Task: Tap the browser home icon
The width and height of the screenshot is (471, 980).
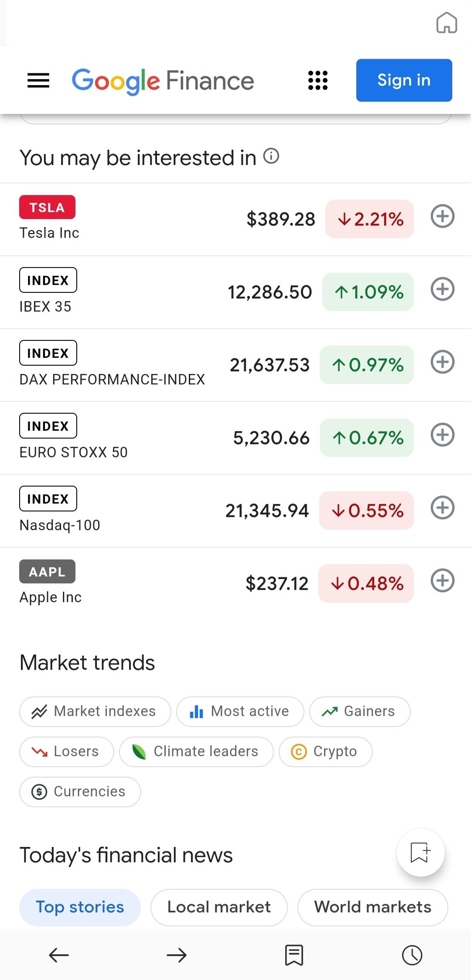Action: click(447, 23)
